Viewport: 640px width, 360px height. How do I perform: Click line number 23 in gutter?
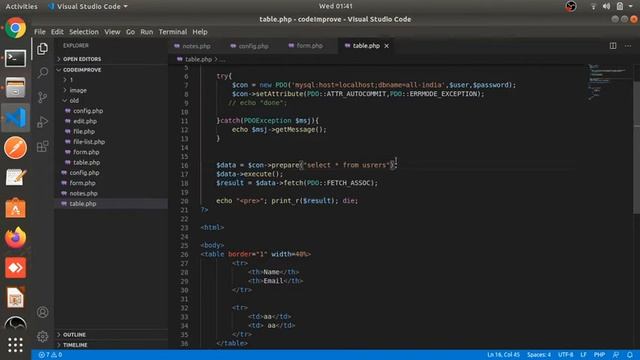point(184,228)
